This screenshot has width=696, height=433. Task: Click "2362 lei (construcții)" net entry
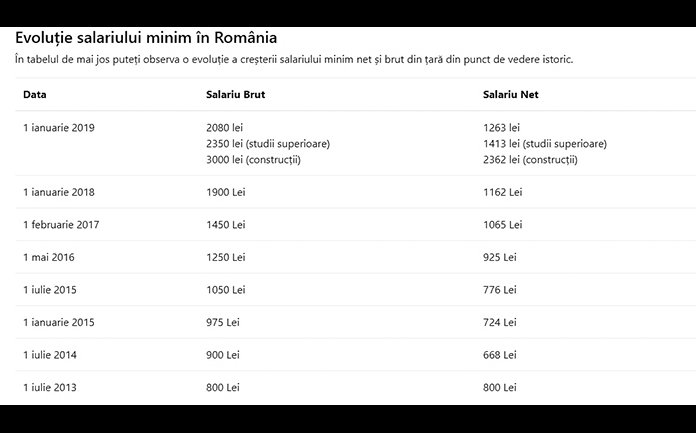tap(530, 160)
